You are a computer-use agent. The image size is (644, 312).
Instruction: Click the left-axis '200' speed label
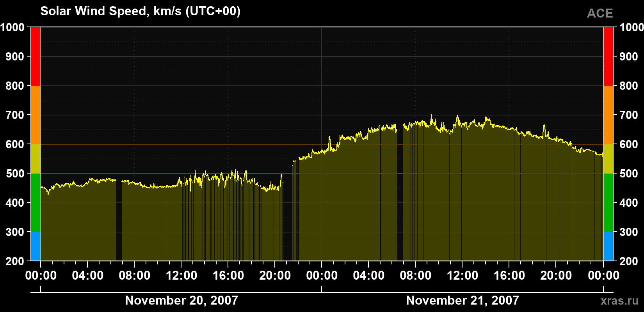[x=15, y=261]
